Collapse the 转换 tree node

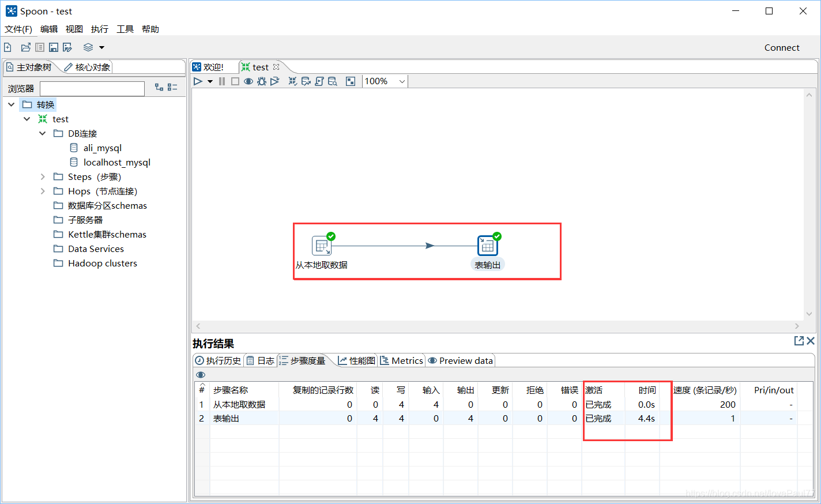[12, 104]
